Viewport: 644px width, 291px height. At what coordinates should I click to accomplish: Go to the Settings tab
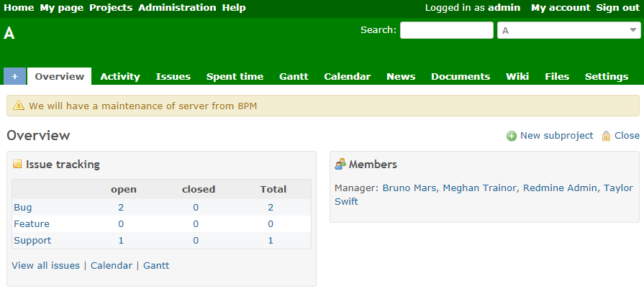[606, 76]
